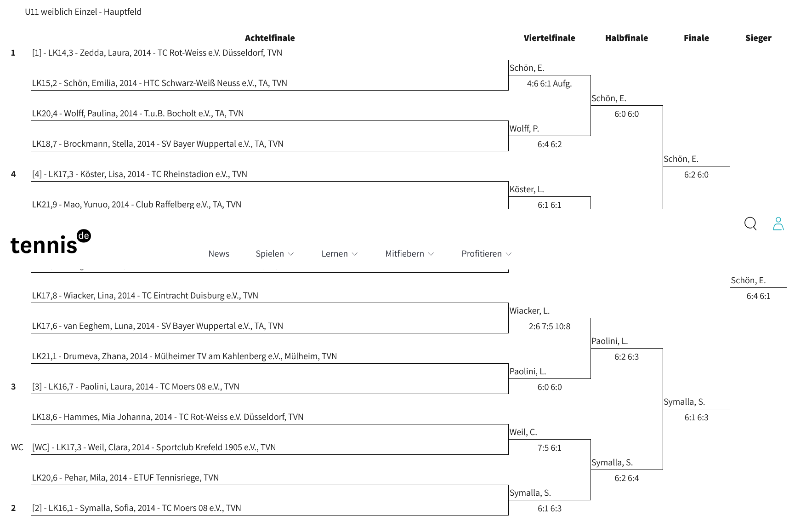Viewport: 812px width, 527px height.
Task: Open the Profitieren dropdown chevron
Action: [509, 254]
